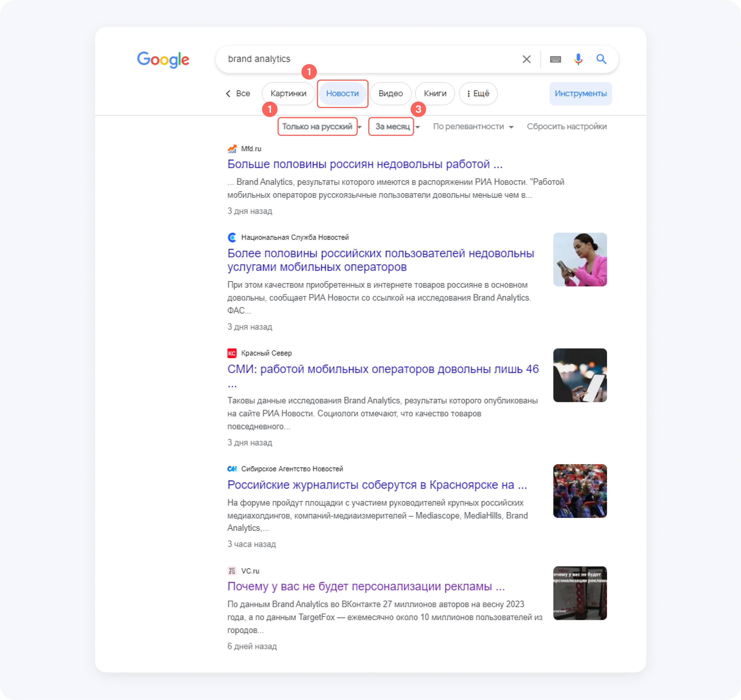The height and width of the screenshot is (700, 741).
Task: Open the article СМИ: работой мобильных операторов довольны
Action: coord(383,376)
